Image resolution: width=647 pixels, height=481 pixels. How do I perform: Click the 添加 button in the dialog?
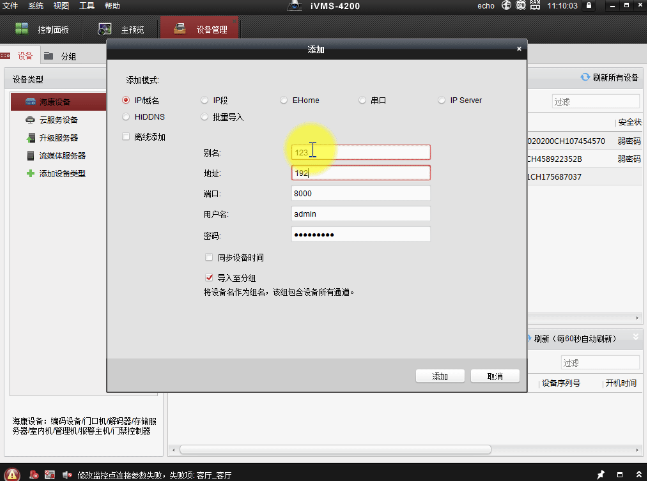[440, 376]
